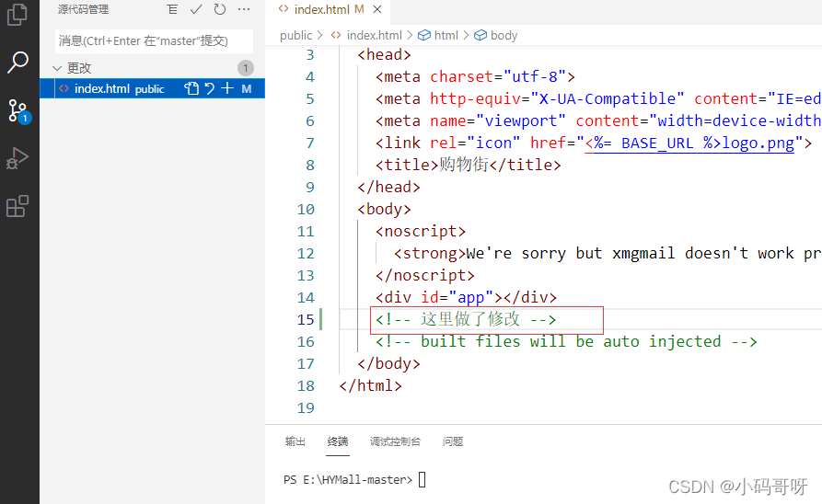Click the 源代码管理 panel title

pyautogui.click(x=84, y=9)
